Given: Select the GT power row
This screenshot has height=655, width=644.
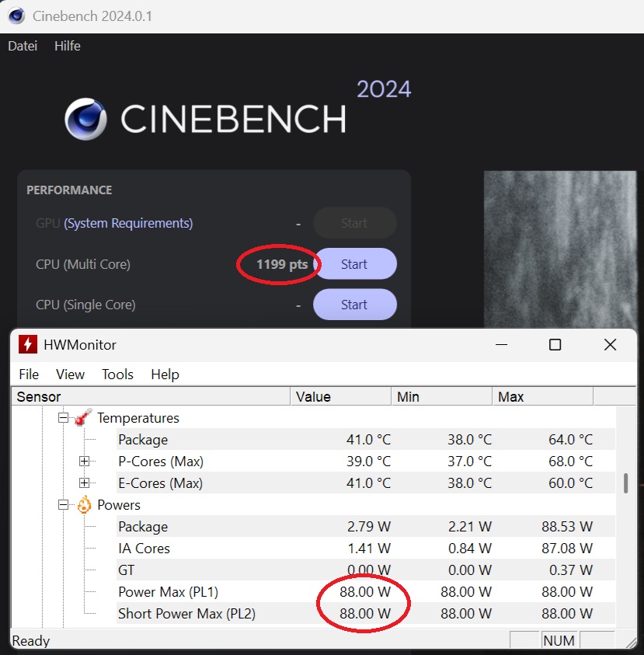Looking at the screenshot, I should (x=365, y=570).
